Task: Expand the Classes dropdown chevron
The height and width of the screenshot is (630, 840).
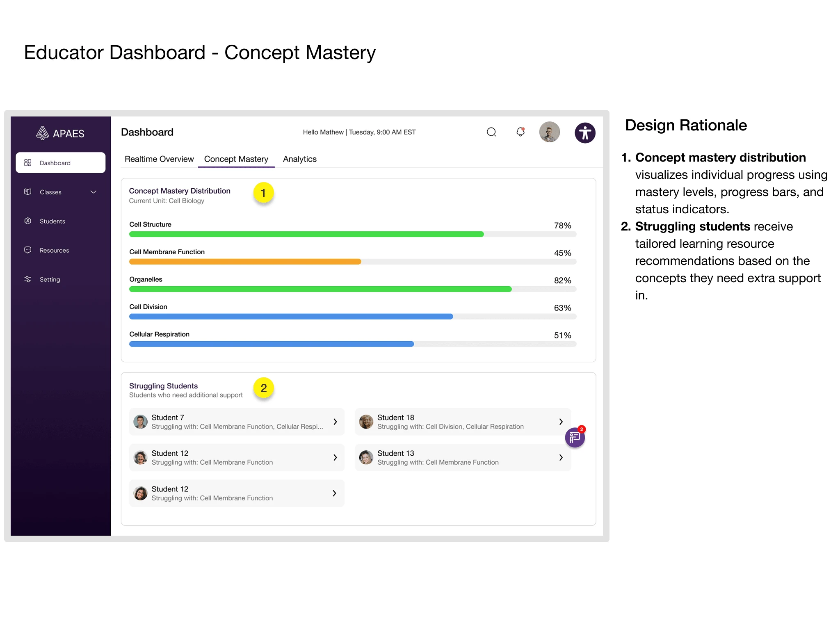Action: 94,192
